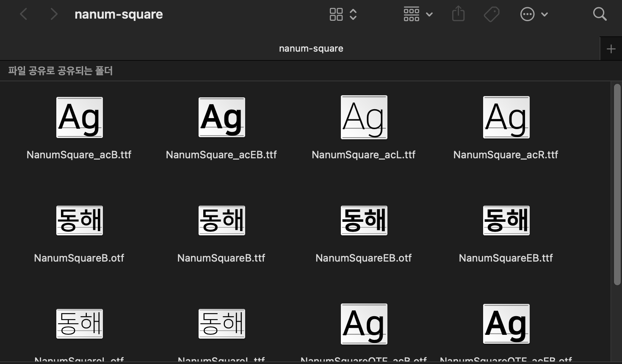622x364 pixels.
Task: Click the NanumSquare_acL.ttf file name
Action: (x=364, y=155)
